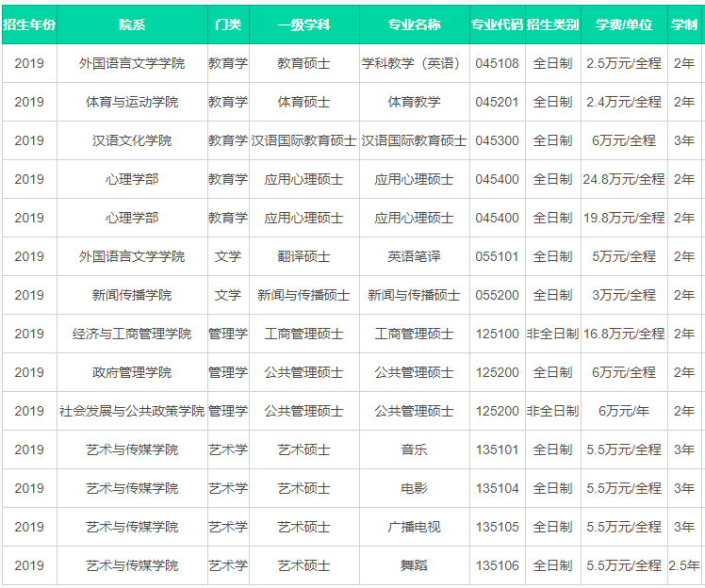This screenshot has height=588, width=705.
Task: Select the 2.5年 duration cell
Action: 683,565
